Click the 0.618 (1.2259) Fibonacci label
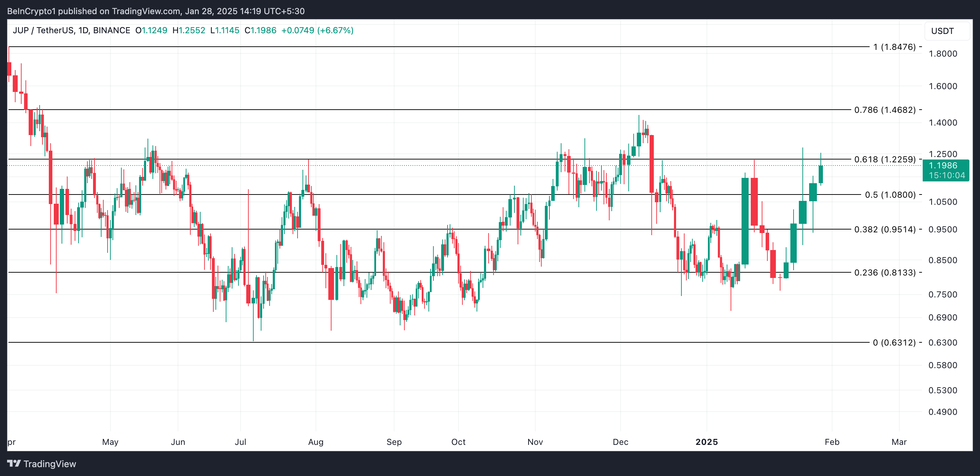This screenshot has height=476, width=980. click(x=884, y=159)
